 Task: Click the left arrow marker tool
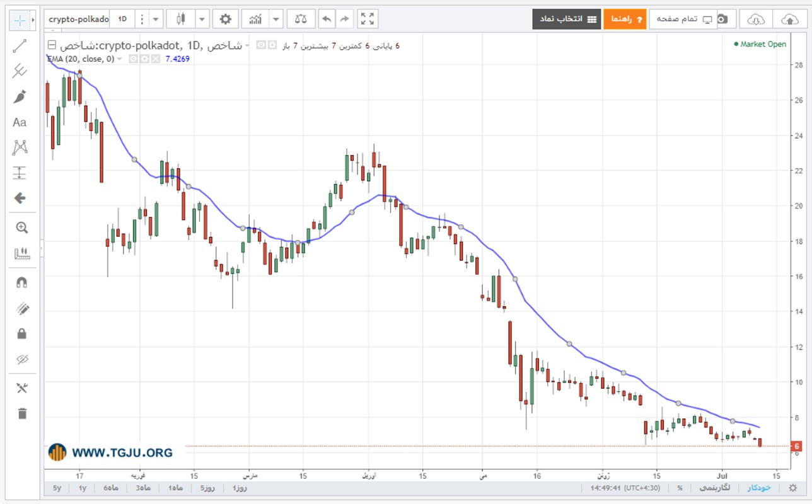pyautogui.click(x=20, y=198)
